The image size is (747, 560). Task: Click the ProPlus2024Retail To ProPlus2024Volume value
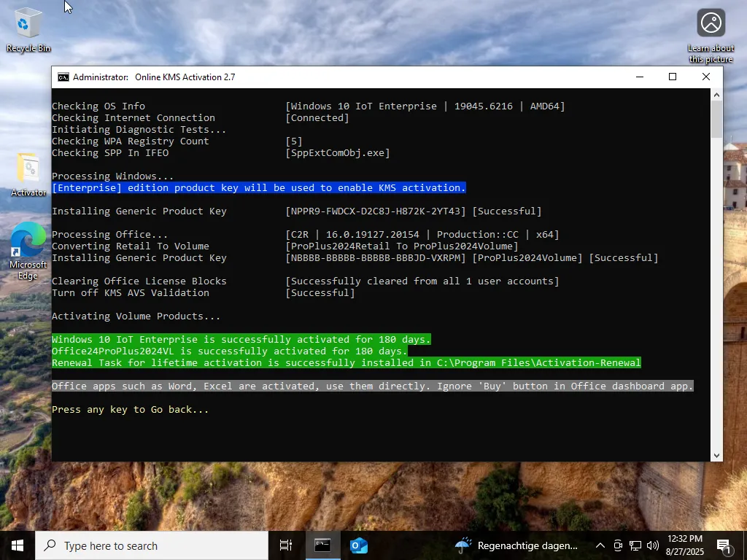[402, 246]
